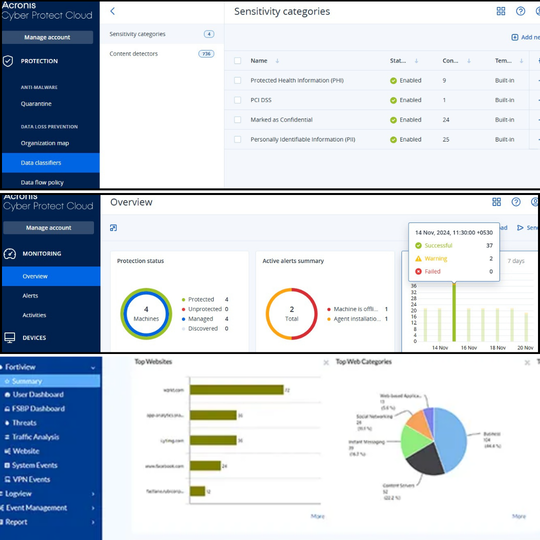Click the green Enabled status icon for PCI DSS
Screen dimensions: 540x540
(x=393, y=100)
